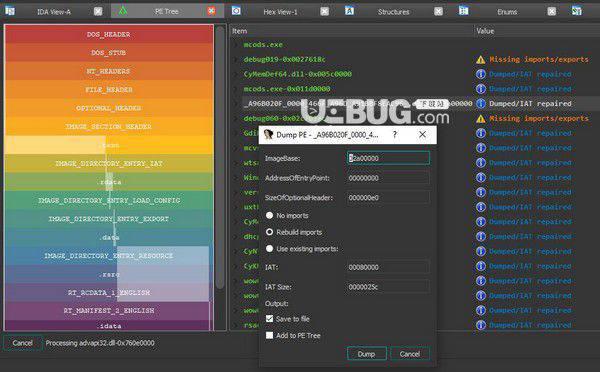Click Cancel in the Dump PE dialog
Viewport: 600px width, 372px height.
point(410,354)
